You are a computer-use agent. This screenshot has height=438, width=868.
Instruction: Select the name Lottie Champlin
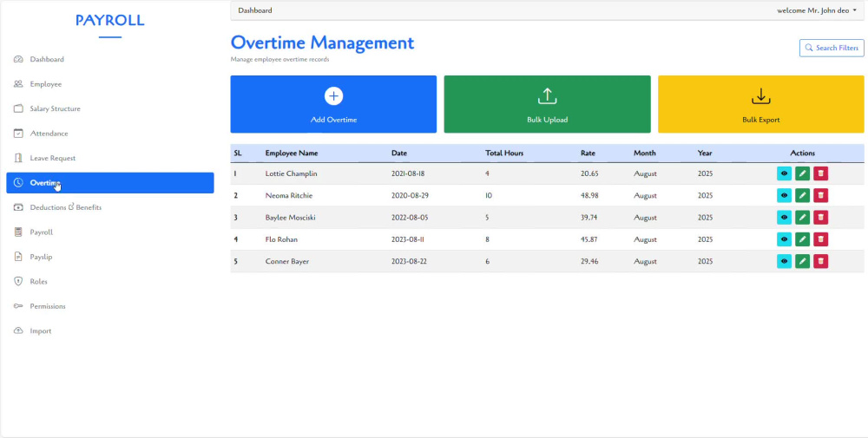pyautogui.click(x=291, y=173)
